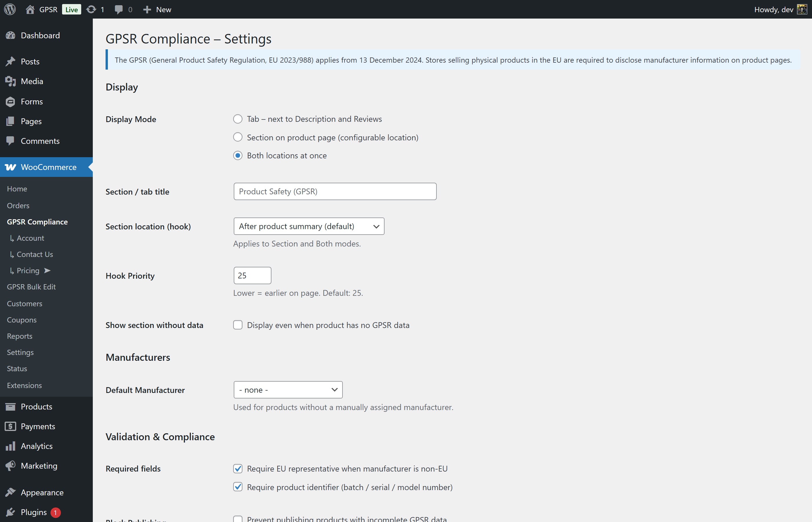Click the comments bubble in the admin bar
The width and height of the screenshot is (812, 522).
pyautogui.click(x=119, y=9)
